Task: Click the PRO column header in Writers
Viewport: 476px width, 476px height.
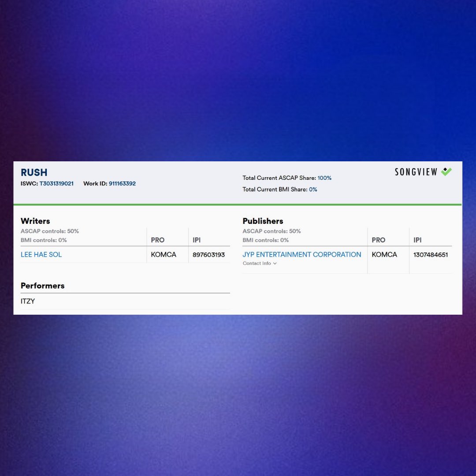Action: (157, 240)
